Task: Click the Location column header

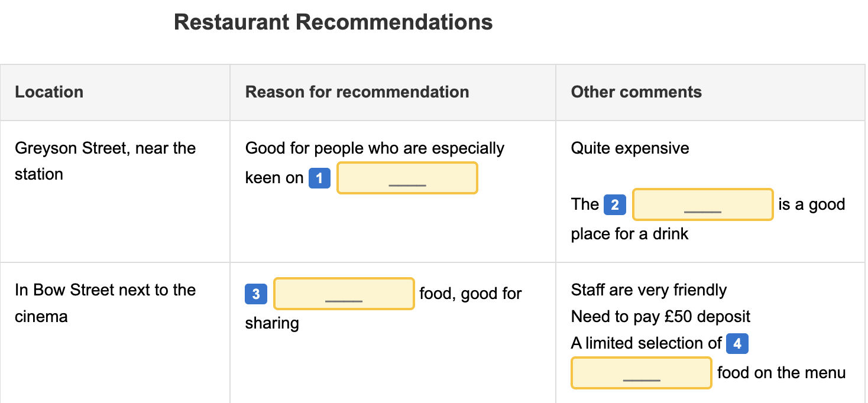Action: tap(49, 92)
